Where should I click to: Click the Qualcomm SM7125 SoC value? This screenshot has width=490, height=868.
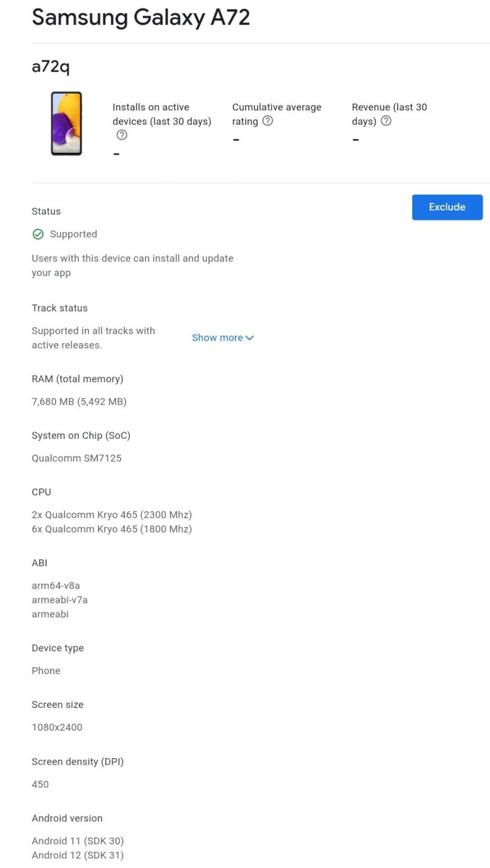point(76,458)
